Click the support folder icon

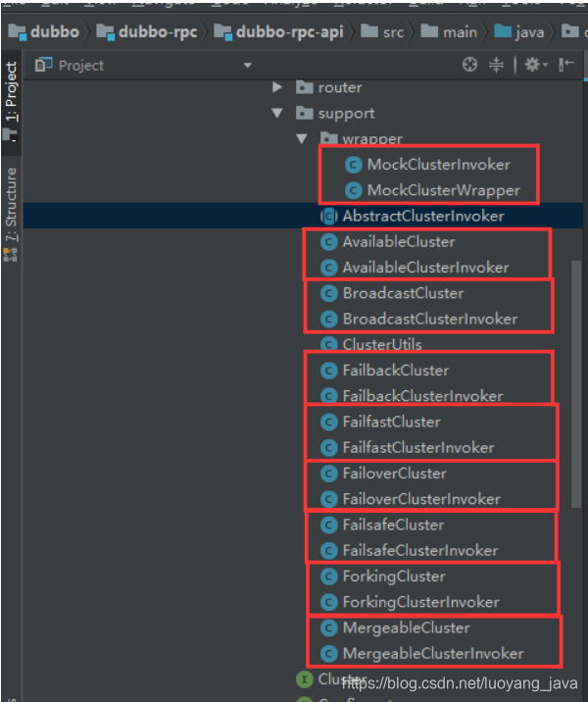point(305,114)
